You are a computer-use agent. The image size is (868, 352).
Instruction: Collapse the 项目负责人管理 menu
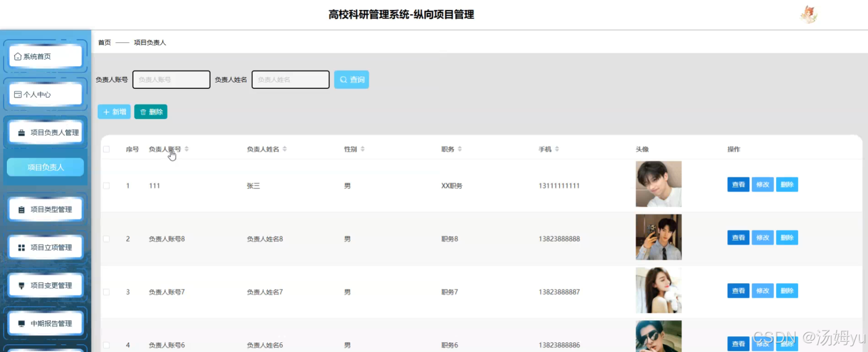[45, 132]
